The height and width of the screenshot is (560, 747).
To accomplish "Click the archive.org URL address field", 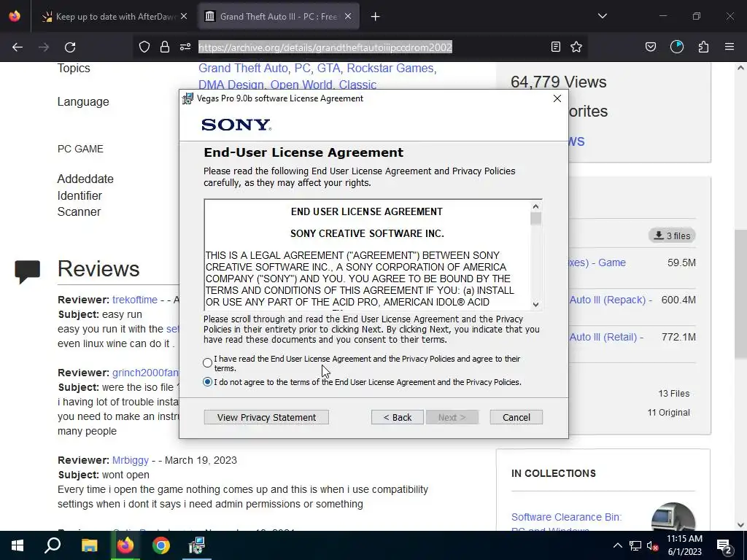I will (x=325, y=47).
